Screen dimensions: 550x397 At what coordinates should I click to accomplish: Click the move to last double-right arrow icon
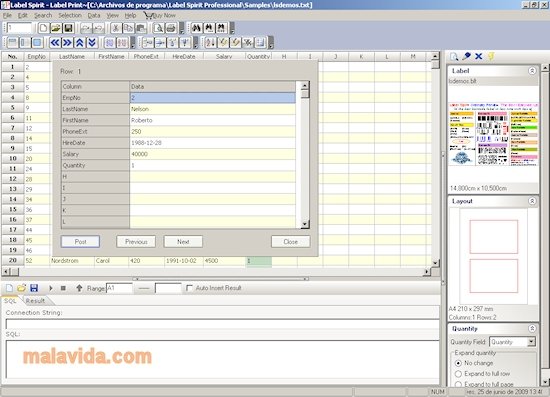tap(67, 43)
